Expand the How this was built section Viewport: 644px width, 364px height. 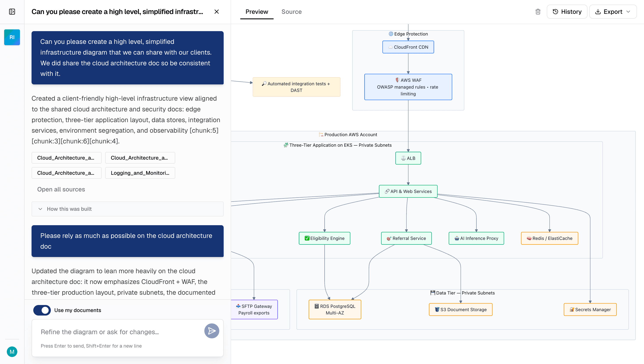[127, 209]
